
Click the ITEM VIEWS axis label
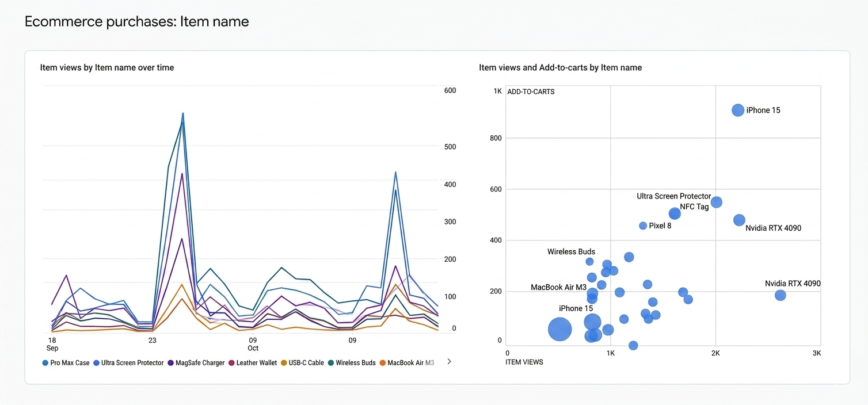(524, 362)
